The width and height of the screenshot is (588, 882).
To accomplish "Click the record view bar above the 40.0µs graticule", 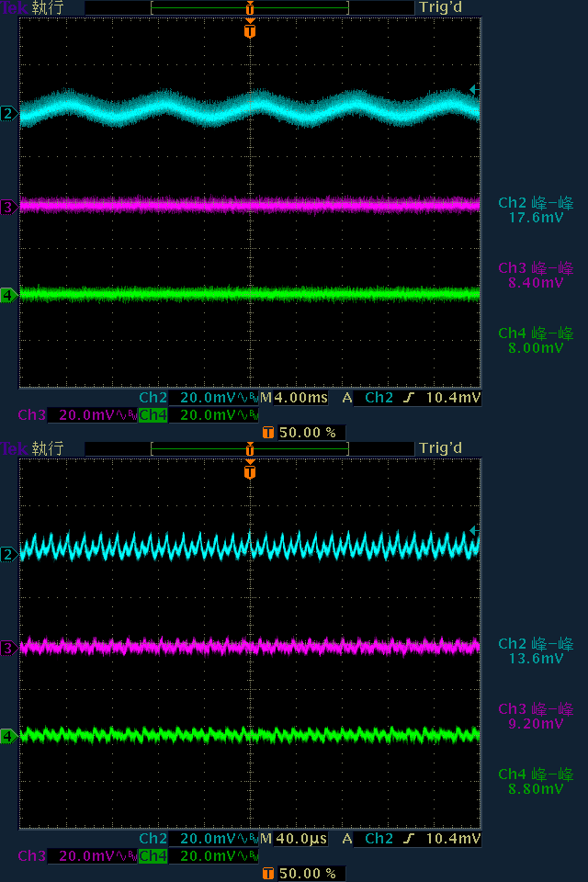I will point(250,448).
